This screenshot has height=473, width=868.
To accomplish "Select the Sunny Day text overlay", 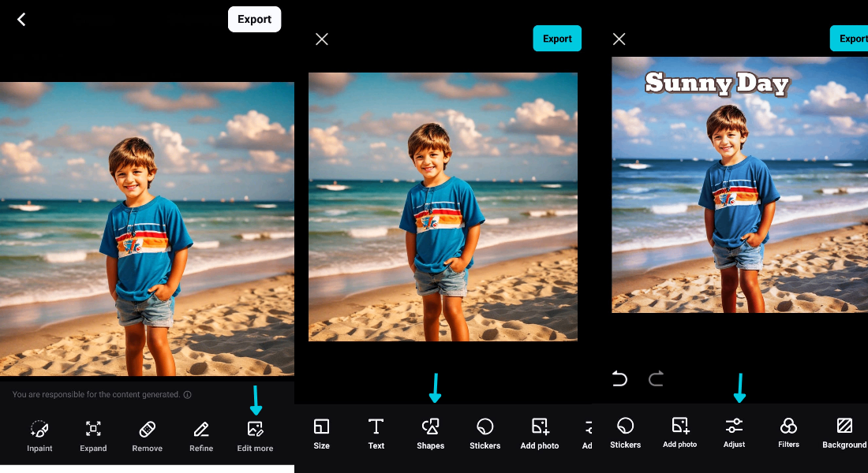I will click(x=716, y=83).
